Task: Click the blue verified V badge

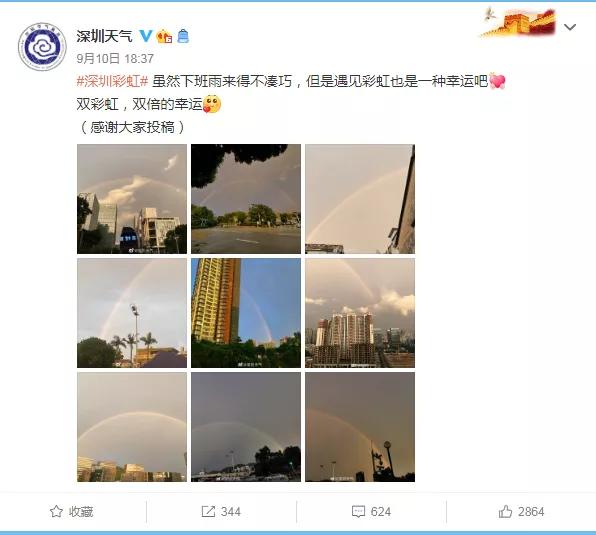Action: click(146, 36)
